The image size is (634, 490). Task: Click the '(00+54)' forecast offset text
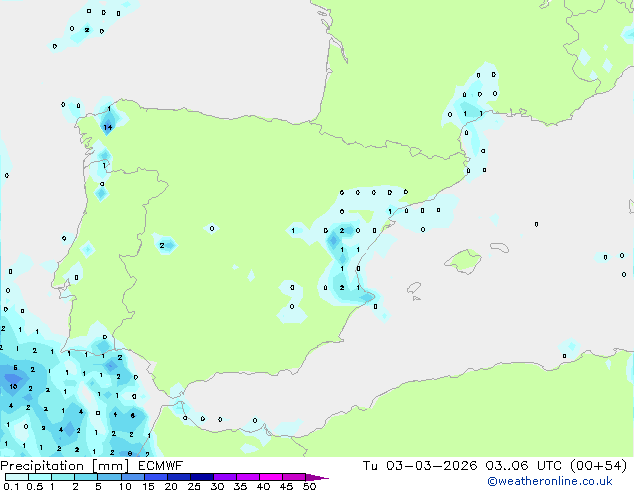pyautogui.click(x=598, y=466)
